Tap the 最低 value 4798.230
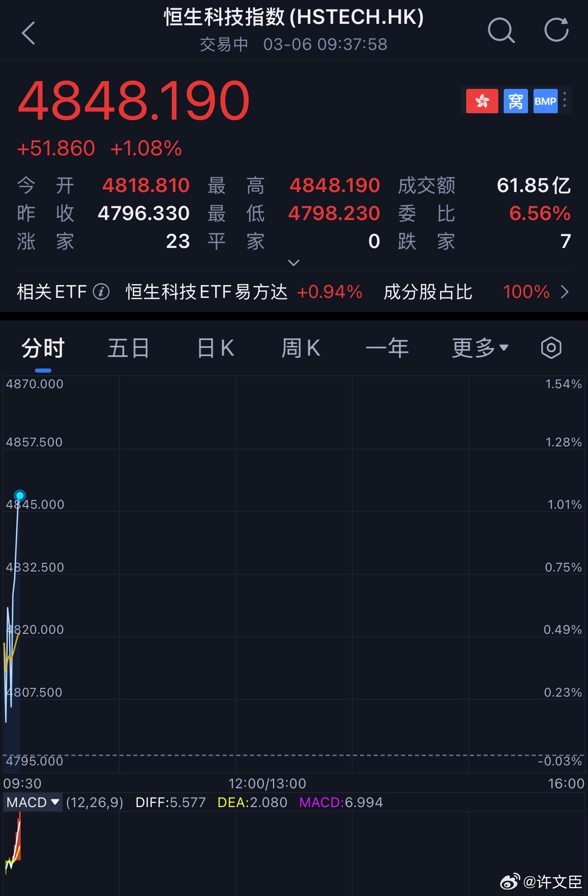 [334, 213]
